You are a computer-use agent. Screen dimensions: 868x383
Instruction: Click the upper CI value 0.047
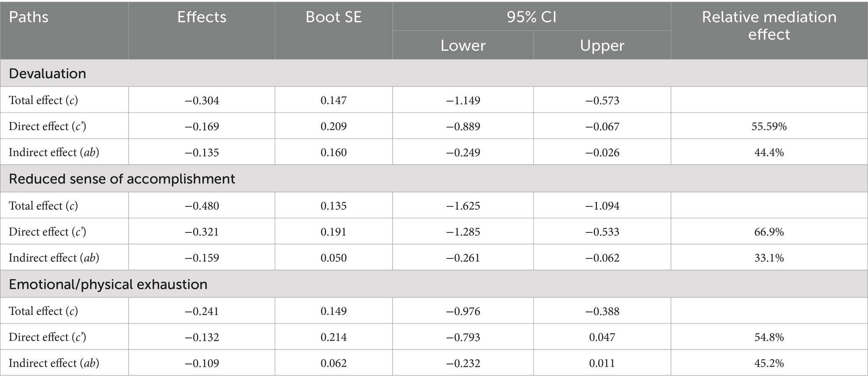(x=602, y=337)
